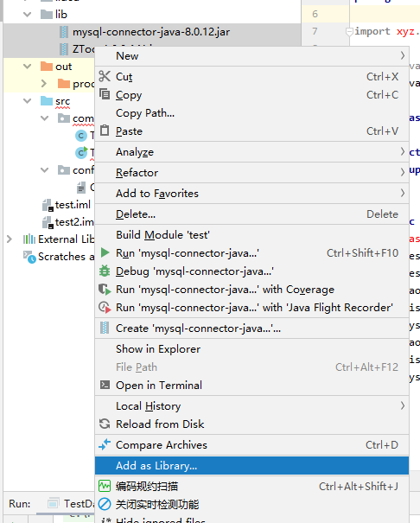Click the Open in Terminal icon

coord(105,385)
